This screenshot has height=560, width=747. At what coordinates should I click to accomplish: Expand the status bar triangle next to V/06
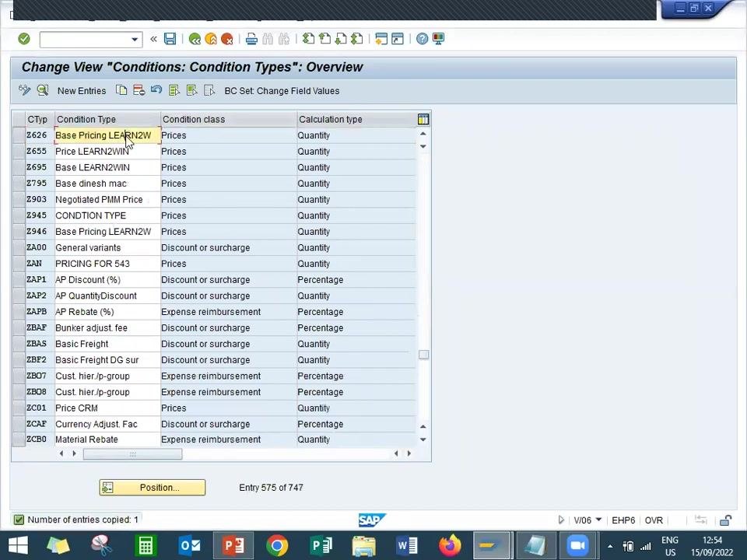(561, 520)
